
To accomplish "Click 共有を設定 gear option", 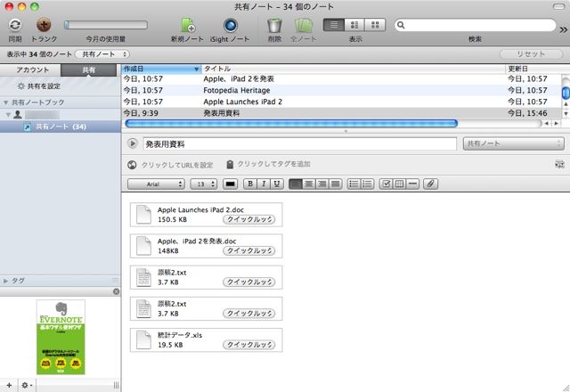I will coord(39,86).
